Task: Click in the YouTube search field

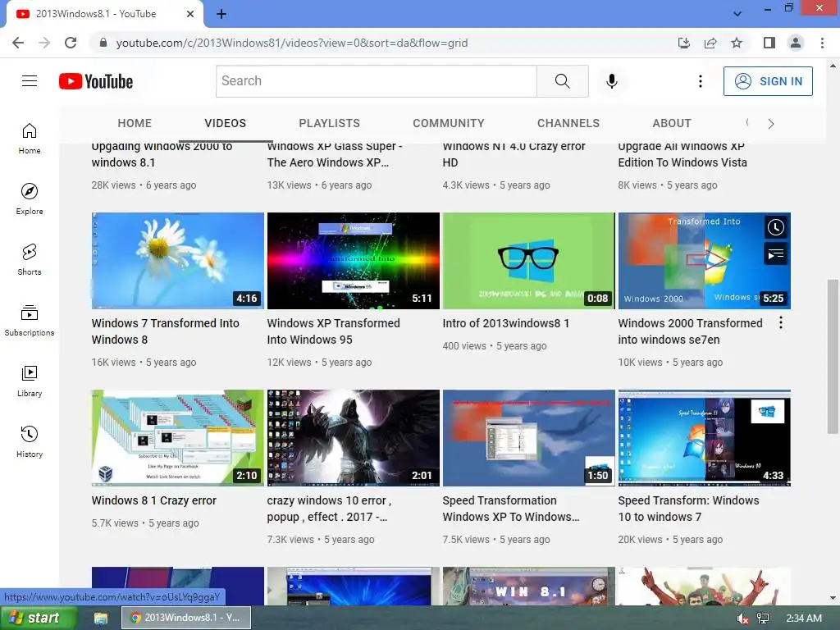Action: click(x=377, y=81)
